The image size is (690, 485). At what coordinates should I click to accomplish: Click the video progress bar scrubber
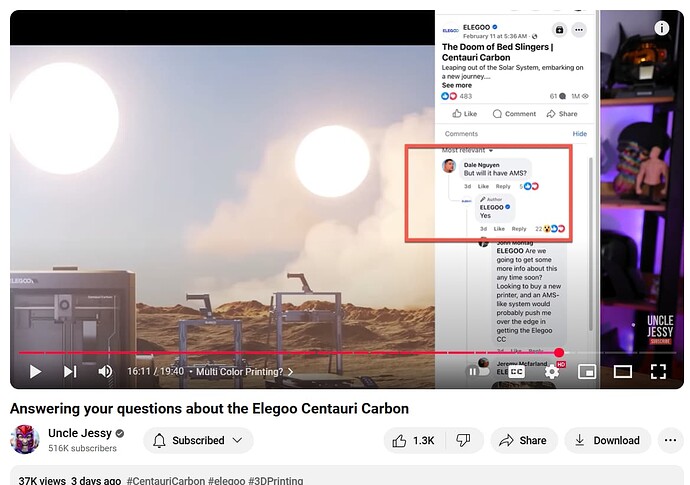point(559,352)
